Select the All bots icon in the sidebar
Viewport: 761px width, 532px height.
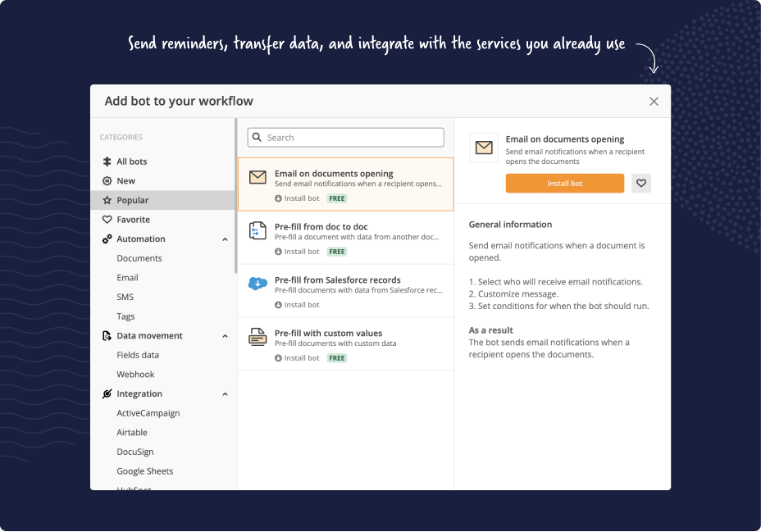(107, 161)
